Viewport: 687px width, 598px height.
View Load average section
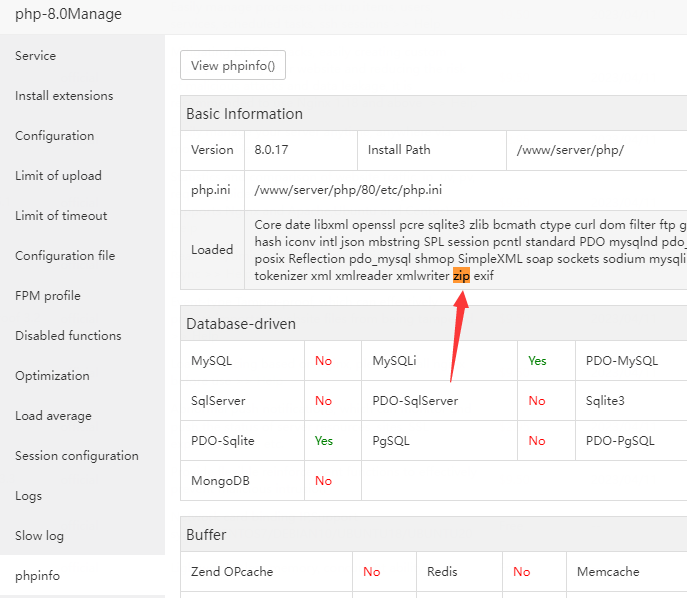(x=53, y=416)
